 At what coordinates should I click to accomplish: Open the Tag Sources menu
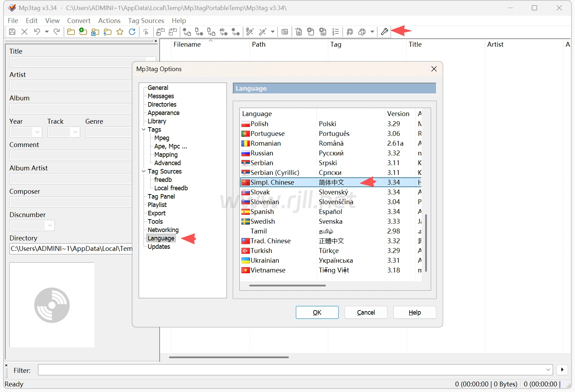(146, 21)
